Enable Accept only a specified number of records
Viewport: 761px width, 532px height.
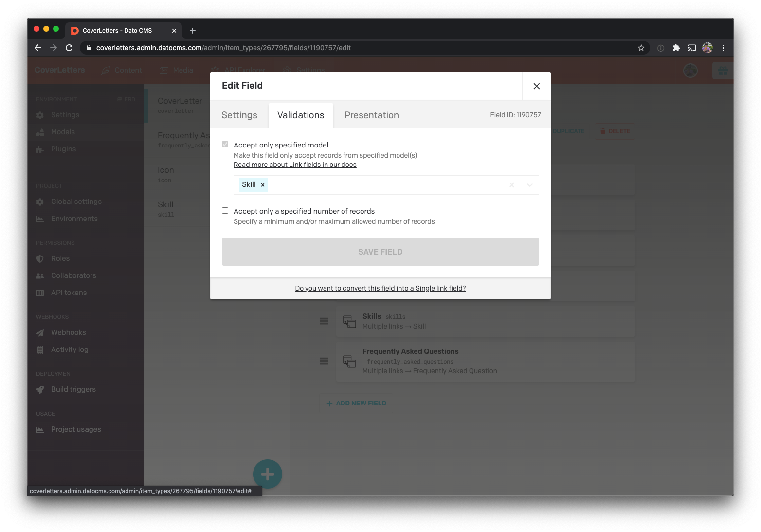point(225,211)
